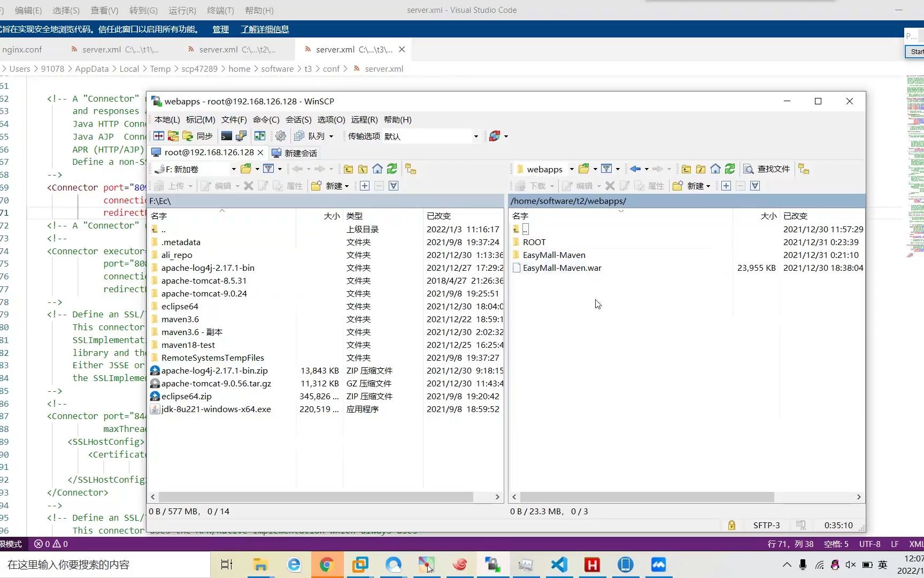The height and width of the screenshot is (578, 924).
Task: Click the UTF-8 encoding in VS Code status bar
Action: pyautogui.click(x=869, y=544)
